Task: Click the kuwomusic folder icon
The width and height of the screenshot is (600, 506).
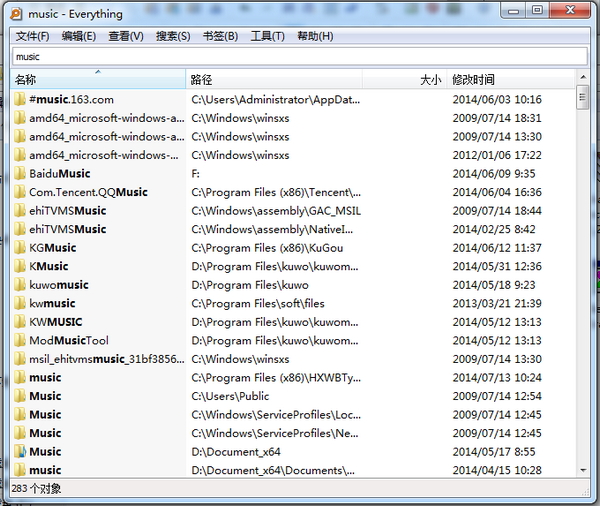Action: [x=20, y=285]
